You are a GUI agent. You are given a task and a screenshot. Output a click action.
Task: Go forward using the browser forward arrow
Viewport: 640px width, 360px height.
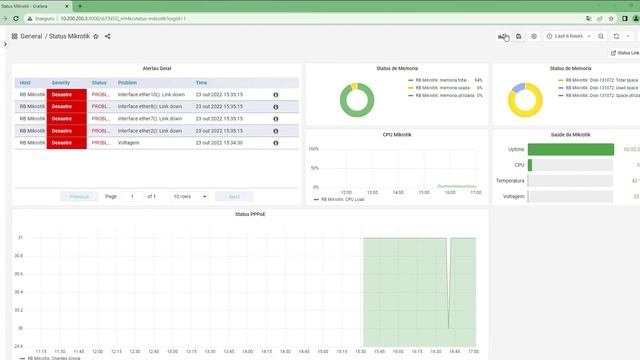pyautogui.click(x=4, y=18)
